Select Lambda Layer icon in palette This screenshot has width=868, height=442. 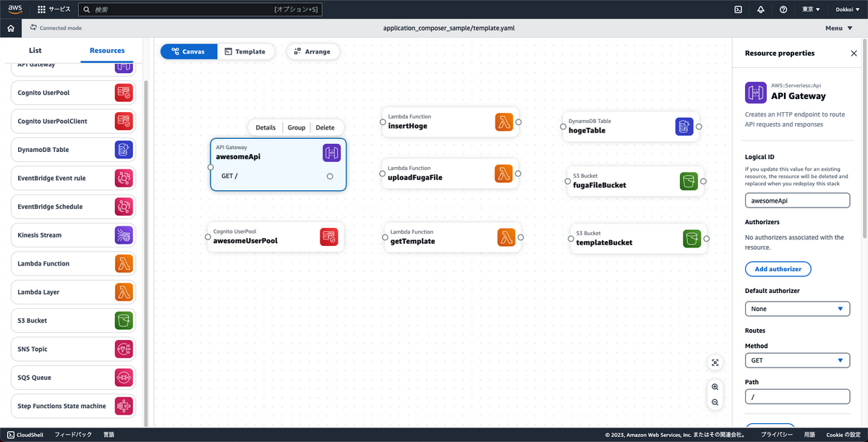point(124,292)
